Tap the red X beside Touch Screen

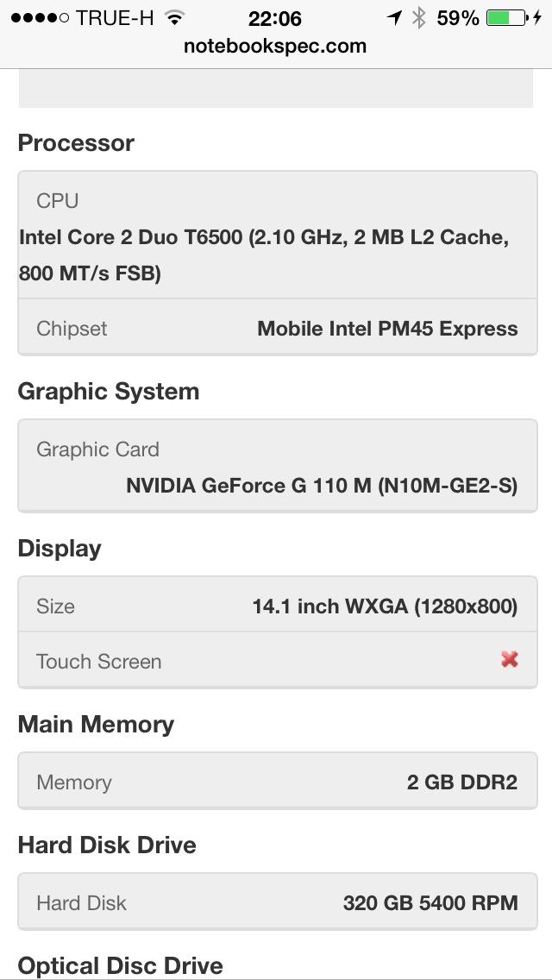510,659
